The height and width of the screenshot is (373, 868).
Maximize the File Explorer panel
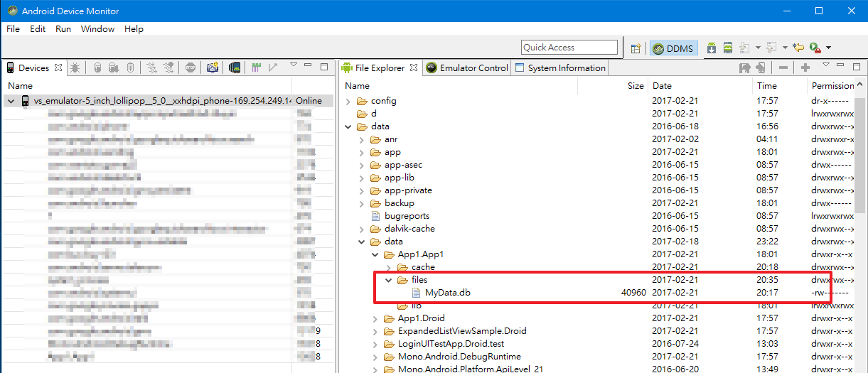click(856, 66)
